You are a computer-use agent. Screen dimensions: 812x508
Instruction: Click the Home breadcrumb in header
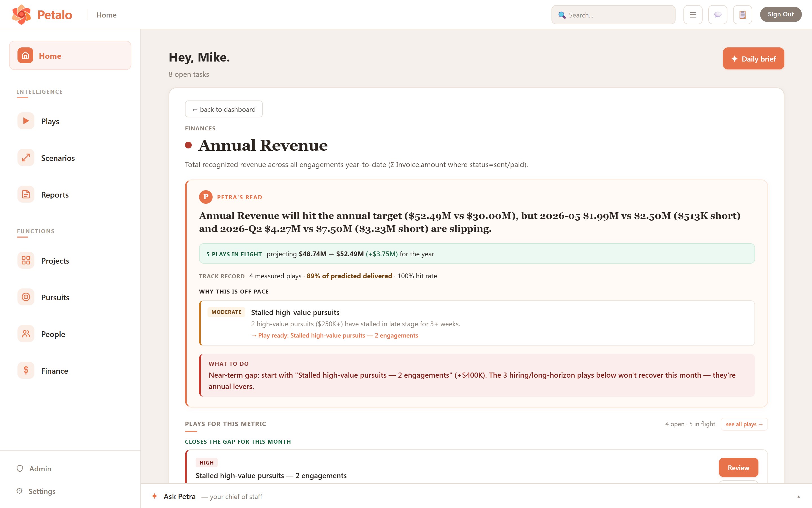coord(106,15)
